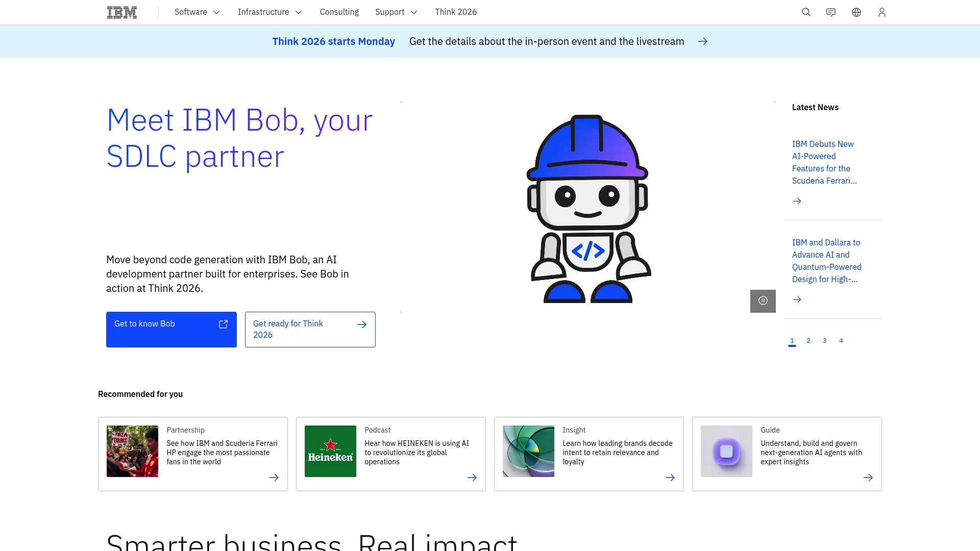Expand the Support menu
The width and height of the screenshot is (980, 551).
[396, 12]
